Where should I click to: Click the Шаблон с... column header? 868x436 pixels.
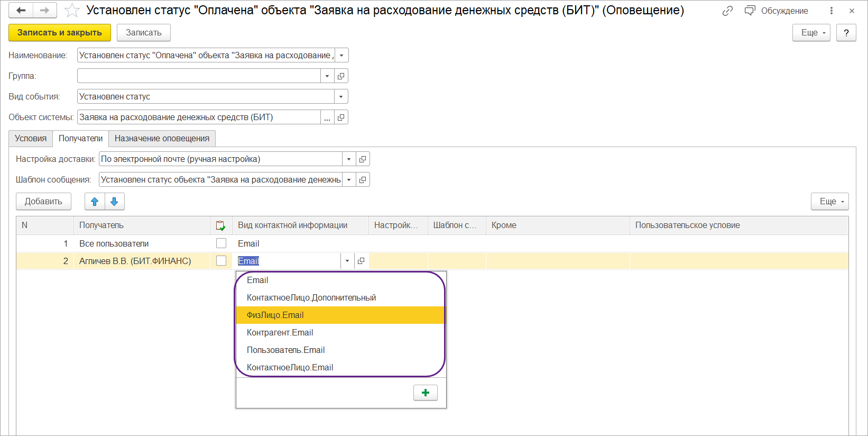click(457, 225)
